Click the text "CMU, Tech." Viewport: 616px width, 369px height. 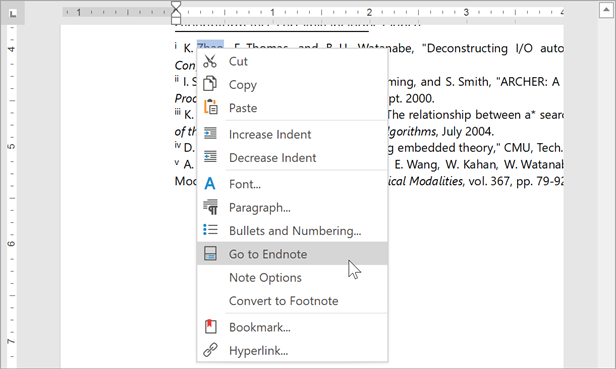pyautogui.click(x=533, y=148)
